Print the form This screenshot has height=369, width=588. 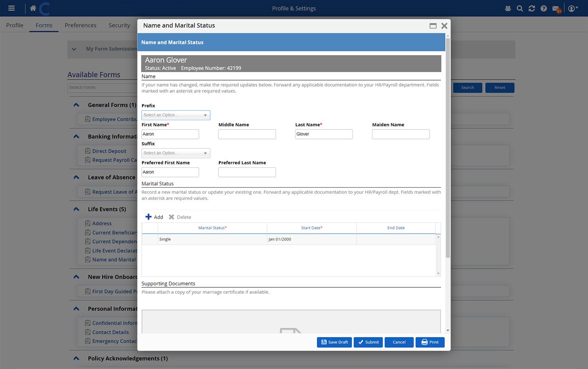tap(430, 342)
